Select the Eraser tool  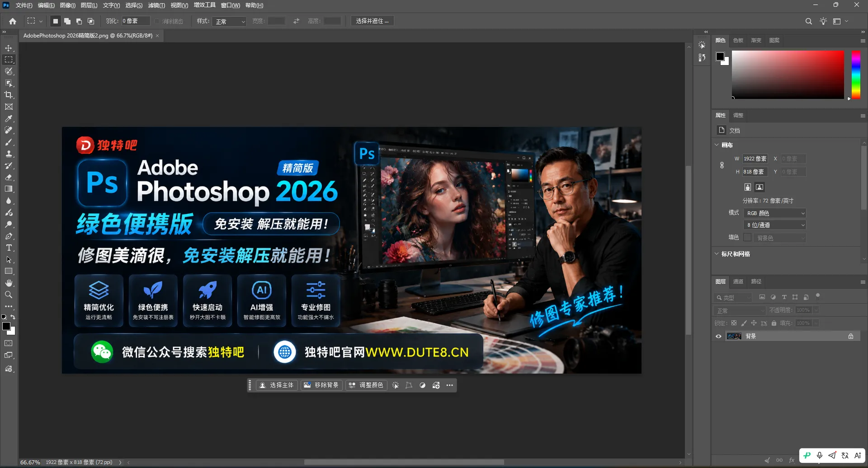click(x=9, y=177)
